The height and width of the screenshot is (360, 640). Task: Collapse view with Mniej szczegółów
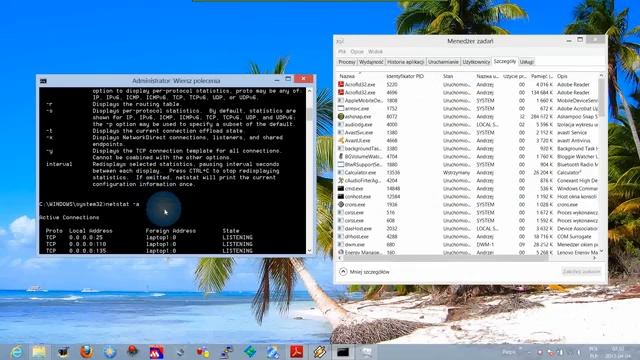point(364,272)
